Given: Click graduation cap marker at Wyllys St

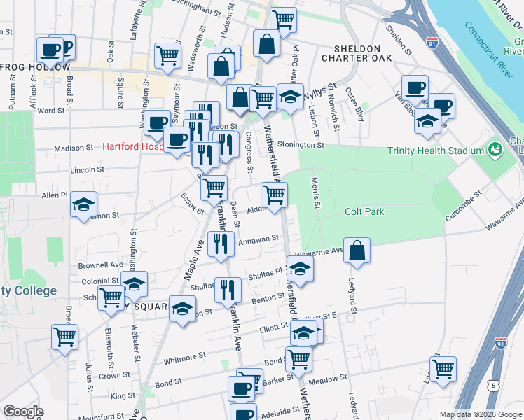Looking at the screenshot, I should [291, 97].
